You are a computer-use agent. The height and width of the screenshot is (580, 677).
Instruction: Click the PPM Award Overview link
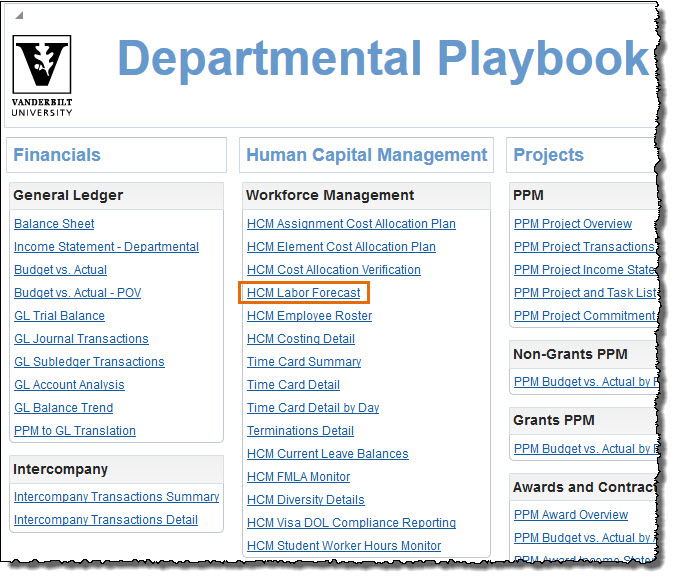[x=571, y=515]
